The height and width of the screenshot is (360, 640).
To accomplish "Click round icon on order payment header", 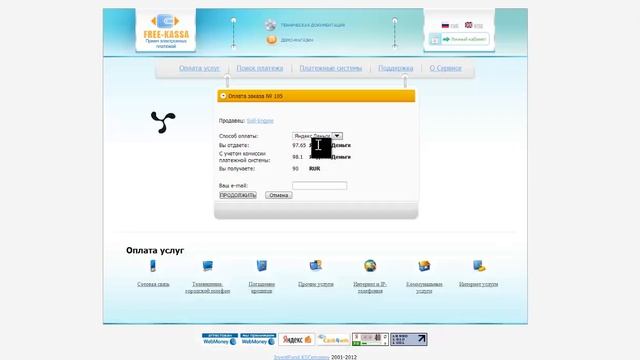I will [x=223, y=96].
